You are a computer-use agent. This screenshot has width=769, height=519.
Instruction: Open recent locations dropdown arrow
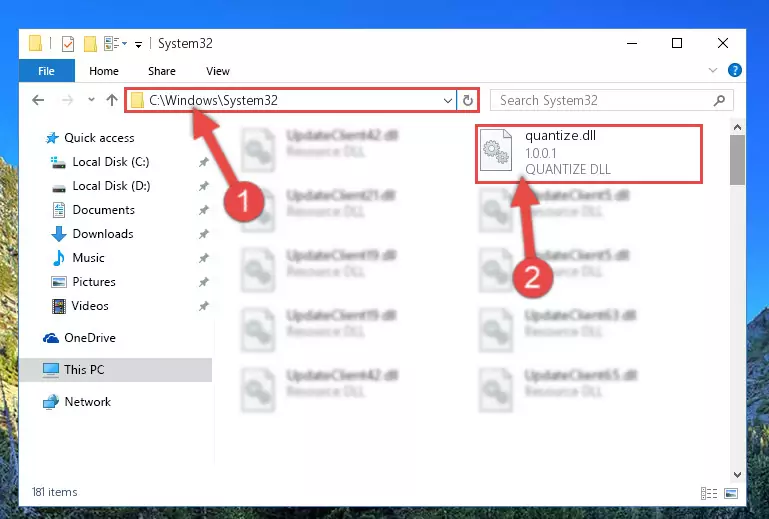[x=91, y=100]
